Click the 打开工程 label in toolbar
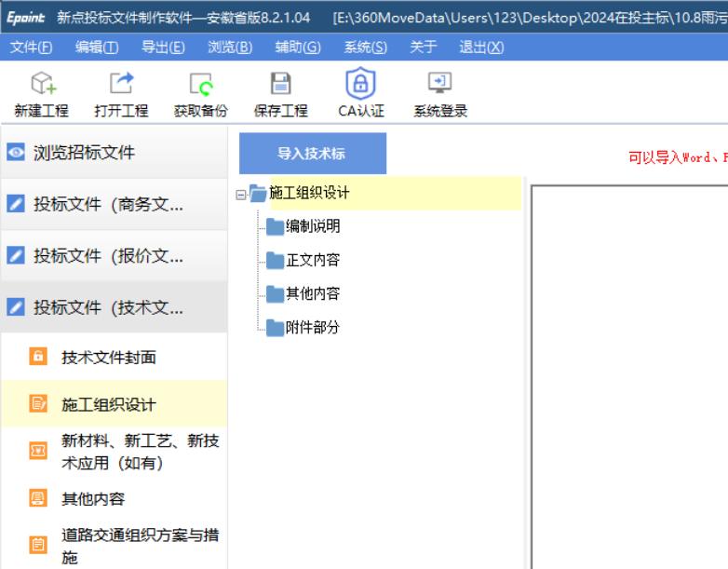The image size is (728, 569). [121, 111]
